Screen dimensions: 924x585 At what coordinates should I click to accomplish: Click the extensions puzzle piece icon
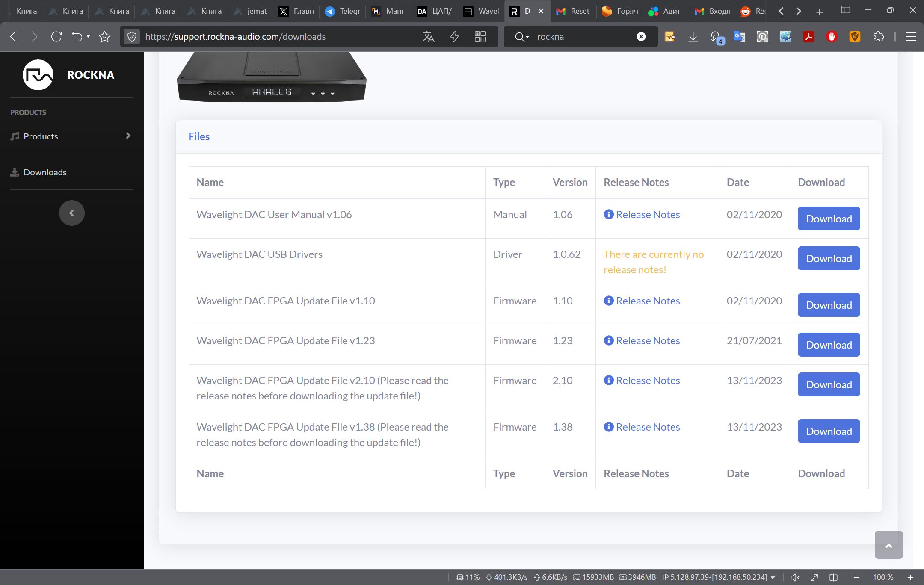click(x=878, y=37)
